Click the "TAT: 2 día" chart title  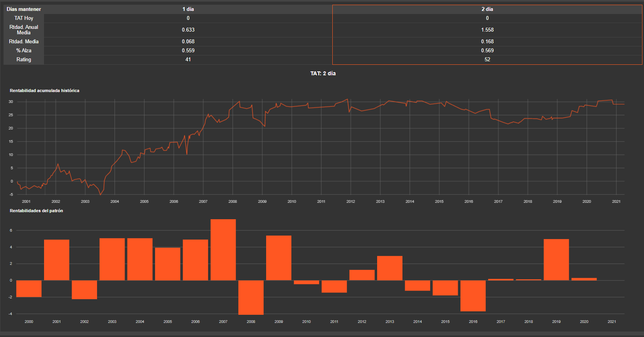323,73
